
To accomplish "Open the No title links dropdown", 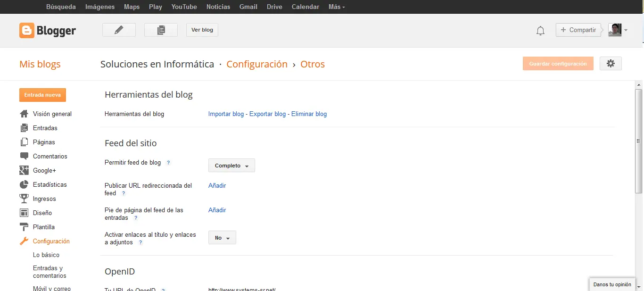I will 222,238.
